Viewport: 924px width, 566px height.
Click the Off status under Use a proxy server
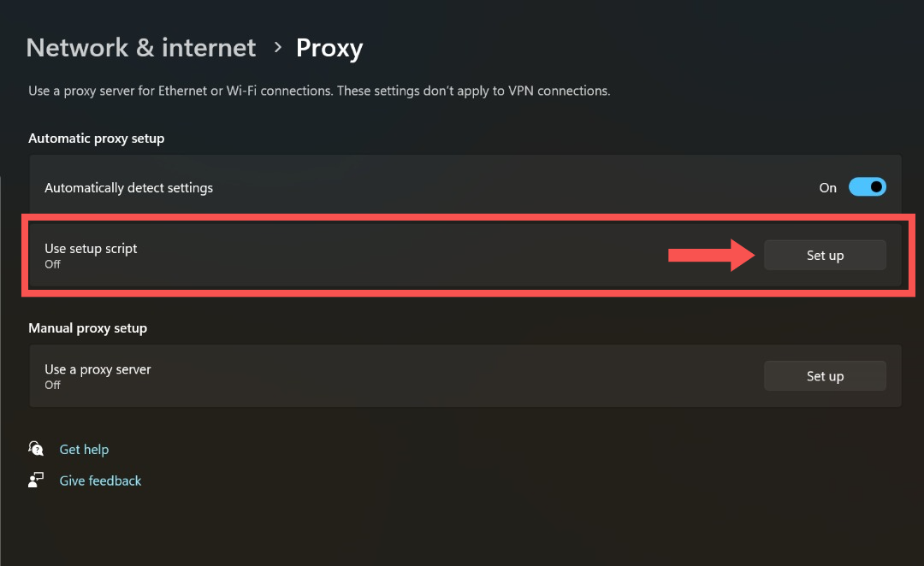pos(52,385)
